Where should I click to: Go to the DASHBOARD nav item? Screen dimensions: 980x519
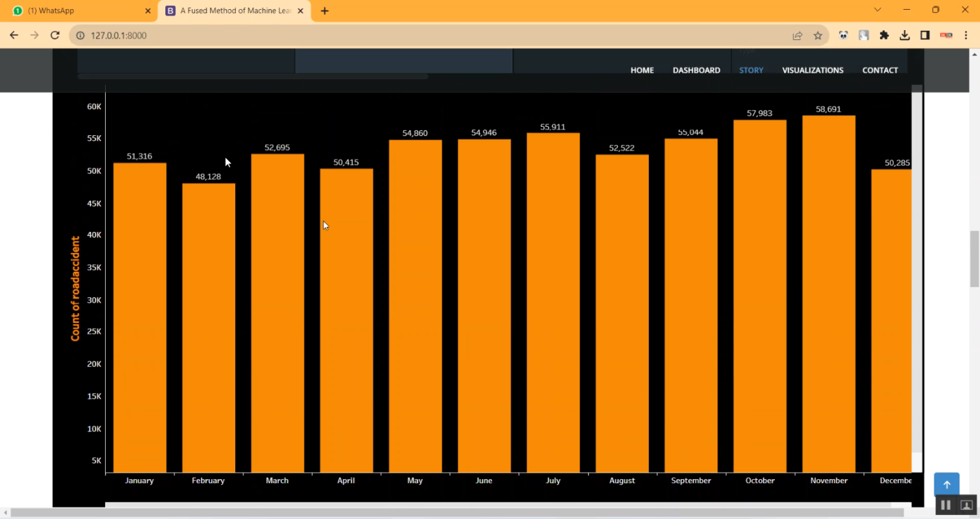696,71
